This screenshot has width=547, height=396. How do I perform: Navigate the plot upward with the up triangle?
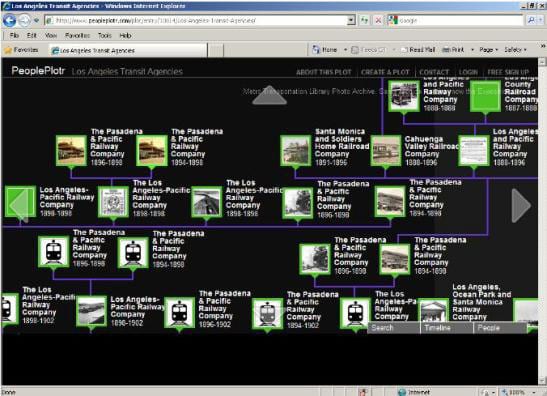[x=269, y=95]
